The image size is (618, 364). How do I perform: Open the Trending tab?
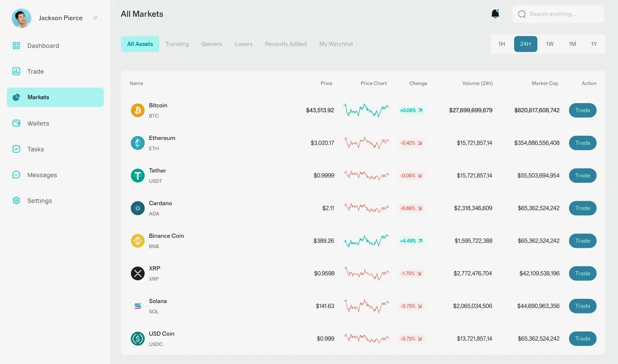click(177, 44)
